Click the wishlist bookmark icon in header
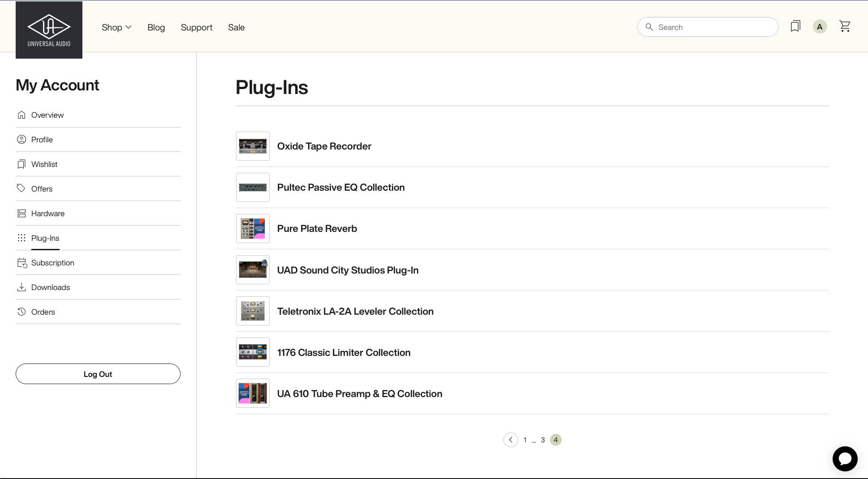 click(795, 26)
